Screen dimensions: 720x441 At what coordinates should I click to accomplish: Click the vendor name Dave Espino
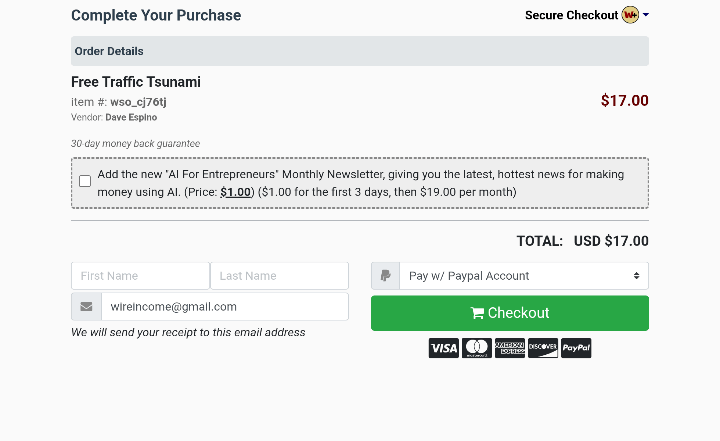(131, 117)
